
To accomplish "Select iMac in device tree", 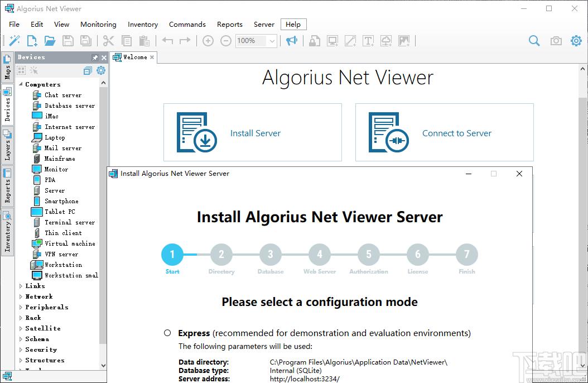I will coord(51,116).
